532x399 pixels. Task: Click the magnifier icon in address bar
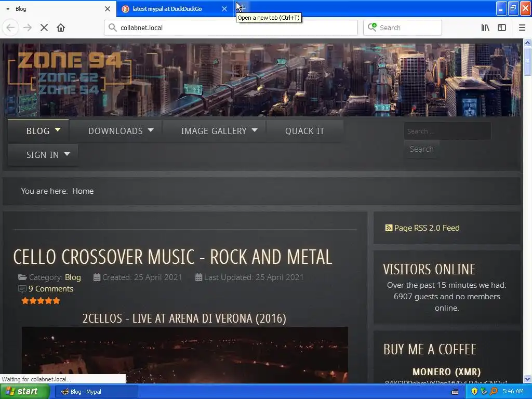(x=113, y=28)
